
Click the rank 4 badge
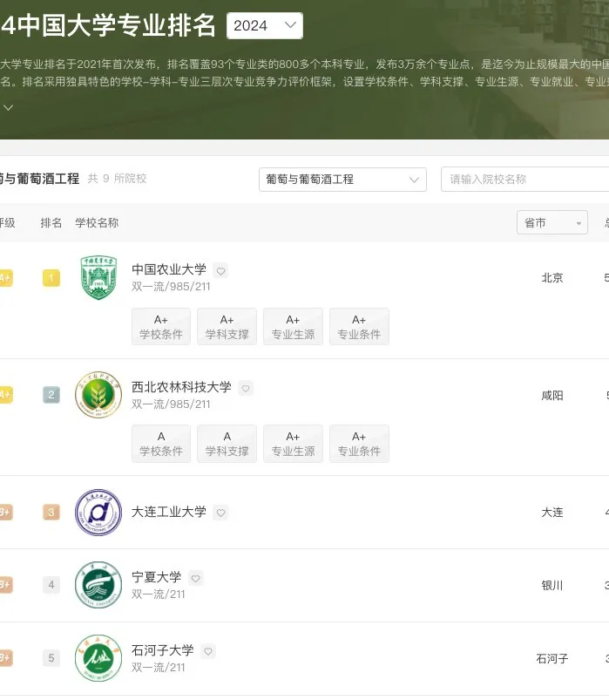(51, 585)
